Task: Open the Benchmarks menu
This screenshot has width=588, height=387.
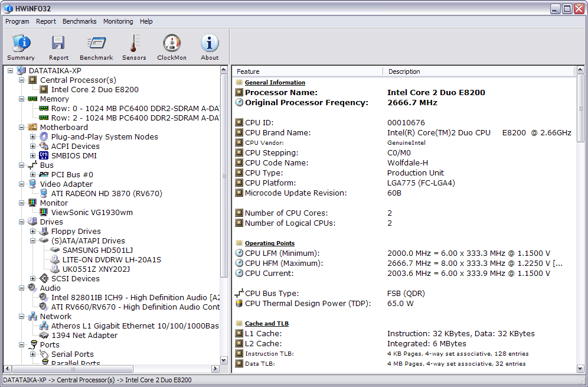Action: click(x=80, y=21)
